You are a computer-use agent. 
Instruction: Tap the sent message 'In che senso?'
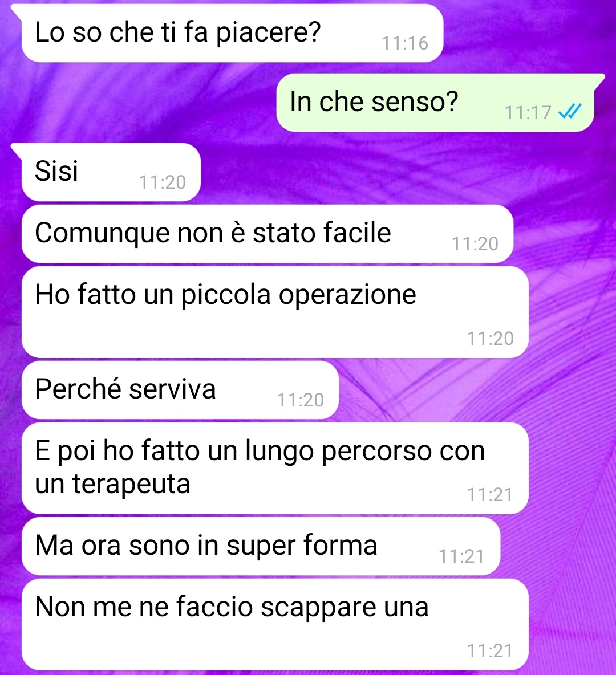coord(435,103)
